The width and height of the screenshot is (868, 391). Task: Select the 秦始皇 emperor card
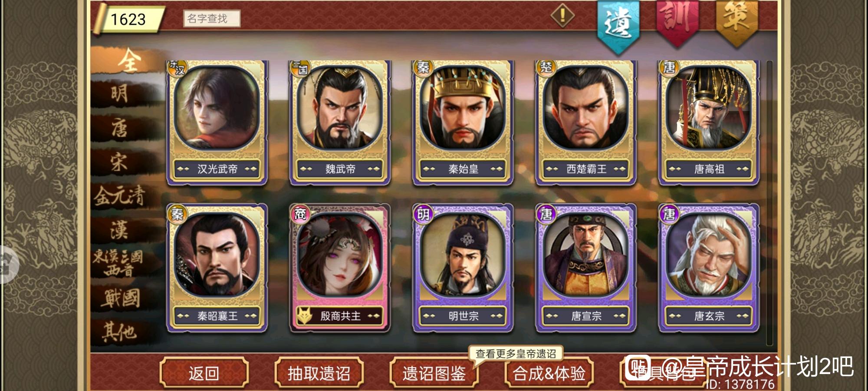[x=463, y=123]
